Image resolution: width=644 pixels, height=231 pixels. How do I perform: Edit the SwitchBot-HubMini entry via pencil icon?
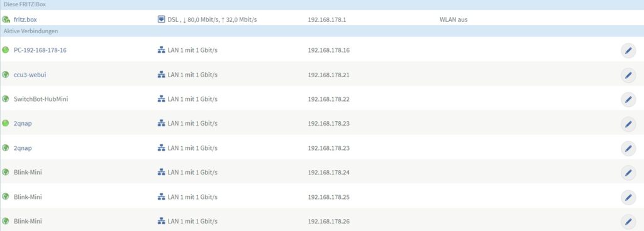point(628,100)
